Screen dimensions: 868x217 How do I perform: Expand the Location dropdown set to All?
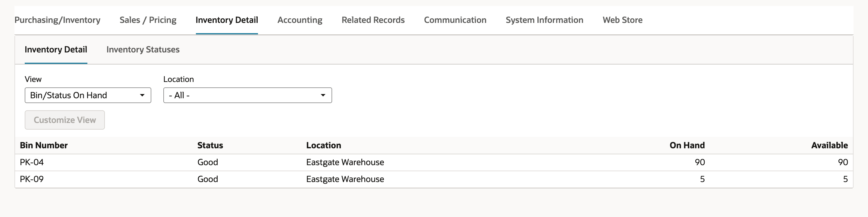pyautogui.click(x=248, y=95)
